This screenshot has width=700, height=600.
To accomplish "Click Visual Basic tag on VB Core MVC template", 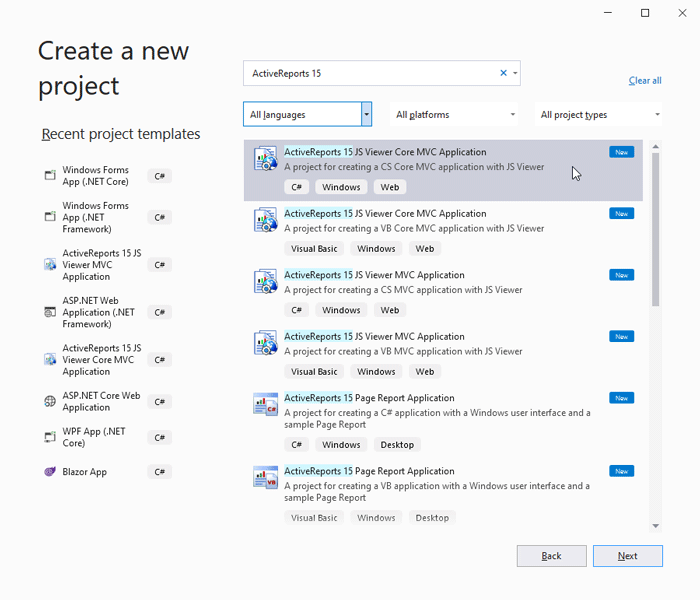I will click(x=314, y=249).
